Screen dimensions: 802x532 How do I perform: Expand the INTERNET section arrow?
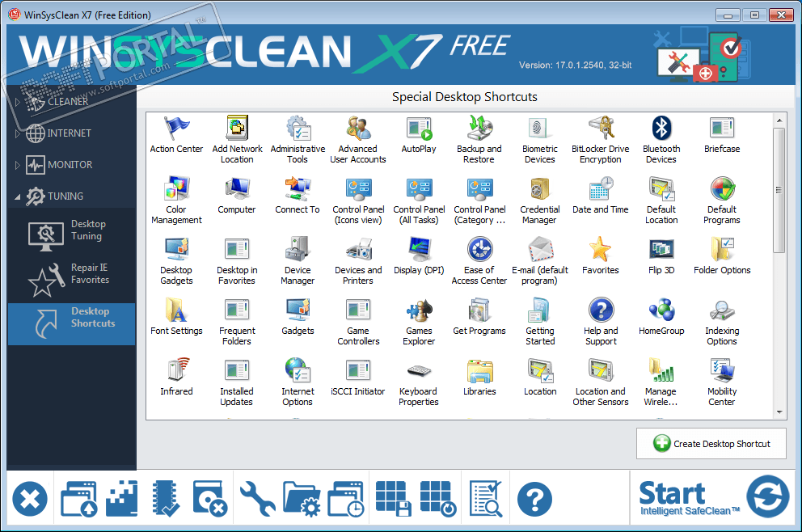tap(18, 133)
